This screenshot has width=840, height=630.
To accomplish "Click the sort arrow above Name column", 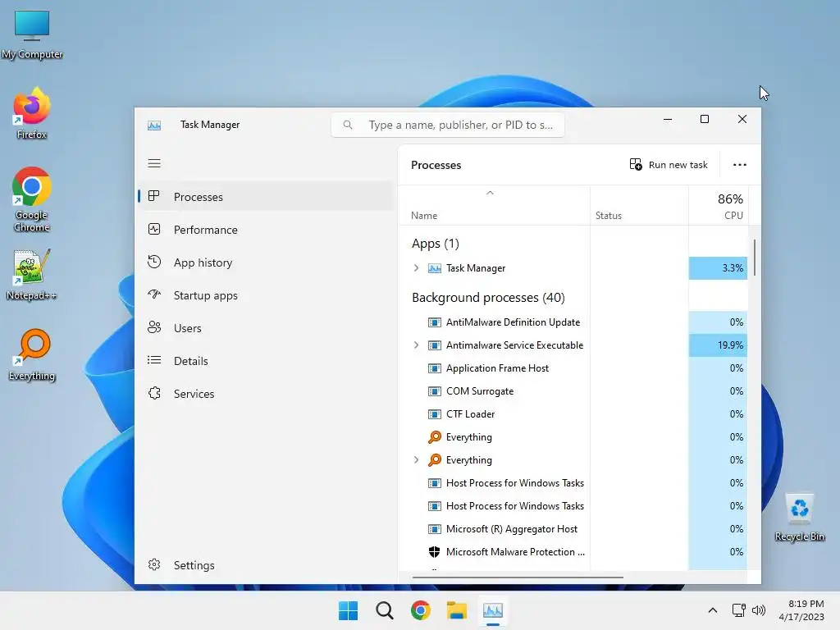I will tap(490, 193).
